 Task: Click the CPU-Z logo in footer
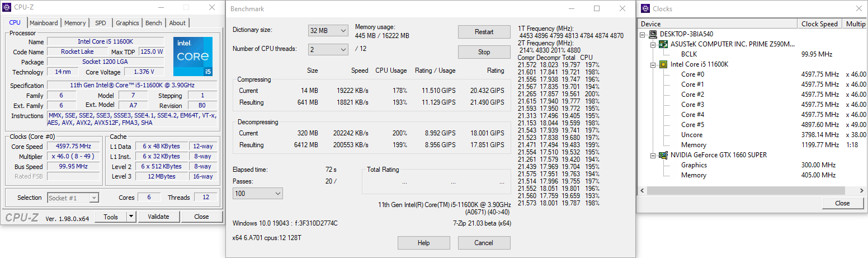coord(22,217)
